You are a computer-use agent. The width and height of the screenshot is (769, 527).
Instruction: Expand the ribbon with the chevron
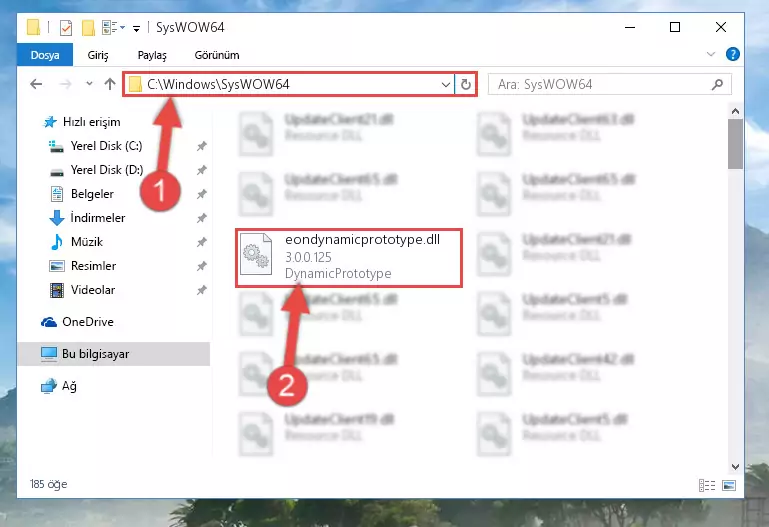(x=711, y=54)
